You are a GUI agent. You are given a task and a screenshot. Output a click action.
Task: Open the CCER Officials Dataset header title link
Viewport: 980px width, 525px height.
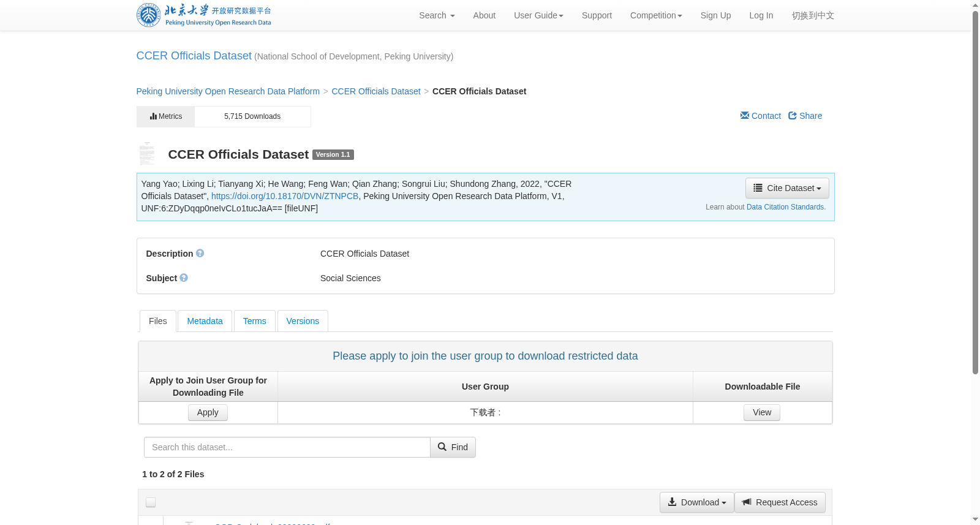(x=194, y=56)
